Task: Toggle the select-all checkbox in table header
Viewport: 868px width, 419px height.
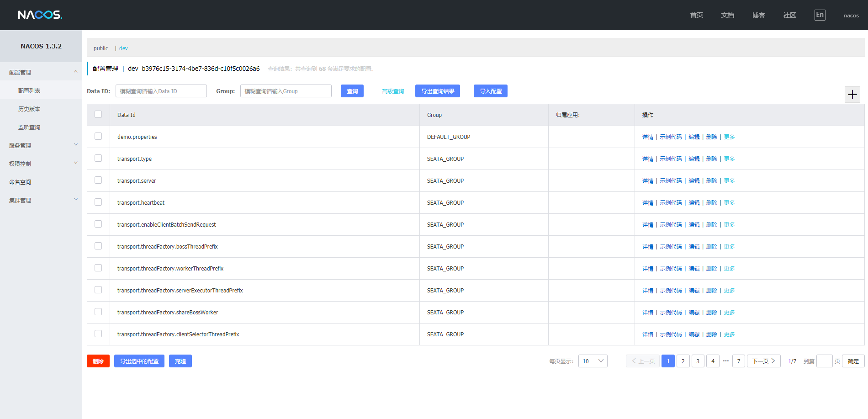Action: 98,114
